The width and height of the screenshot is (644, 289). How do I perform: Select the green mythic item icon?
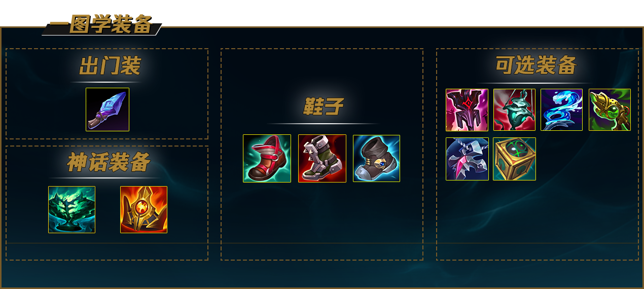(x=71, y=209)
